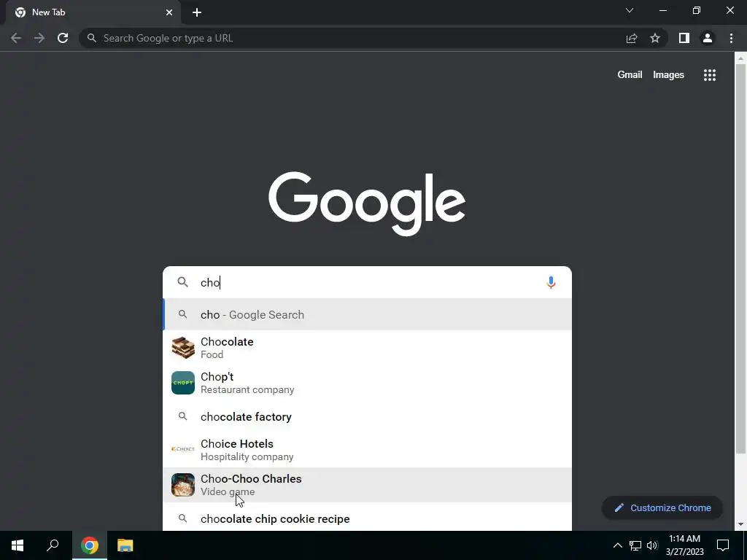Click the Choo-Choo Charles game thumbnail
747x560 pixels.
click(183, 485)
